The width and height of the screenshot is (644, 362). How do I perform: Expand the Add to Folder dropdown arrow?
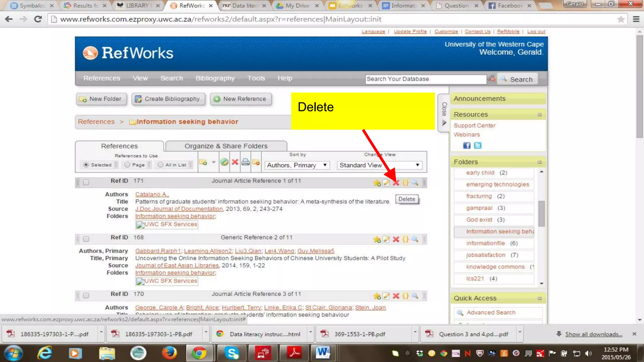pyautogui.click(x=214, y=162)
